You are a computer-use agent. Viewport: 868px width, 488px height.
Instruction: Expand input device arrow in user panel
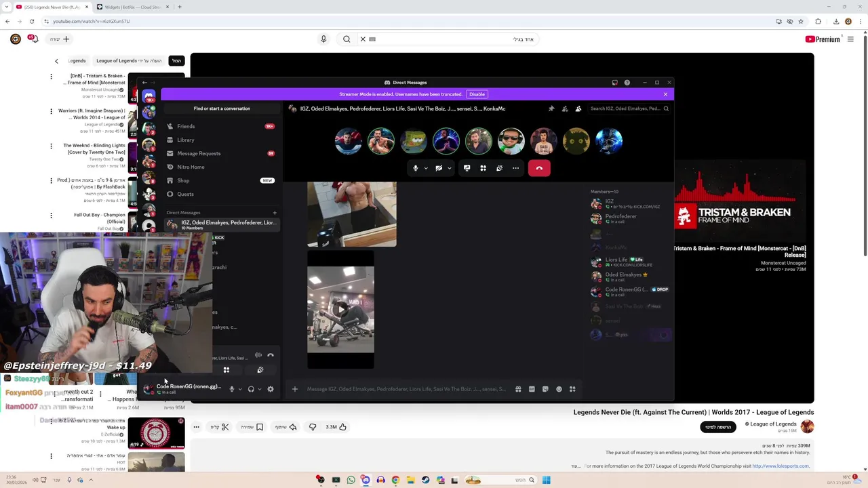pos(239,389)
